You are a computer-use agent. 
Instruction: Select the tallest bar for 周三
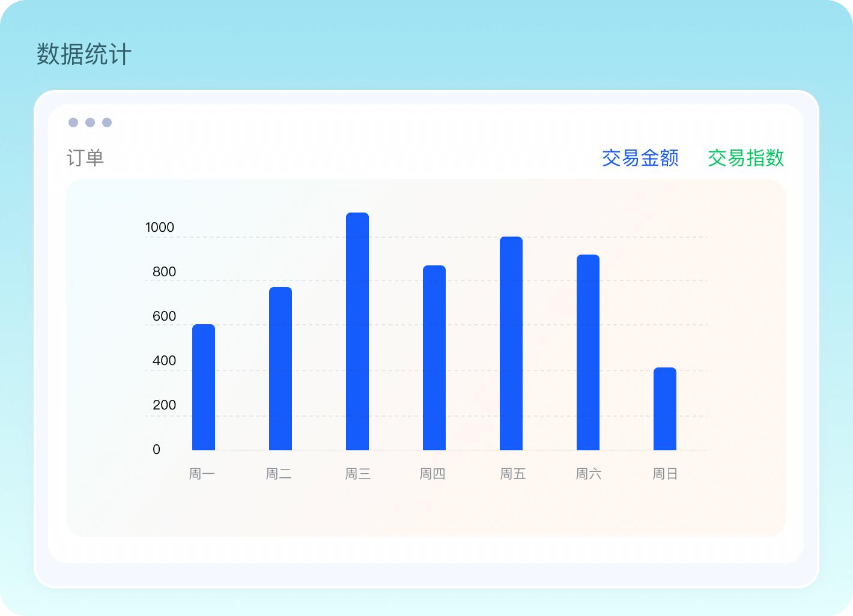pos(357,331)
